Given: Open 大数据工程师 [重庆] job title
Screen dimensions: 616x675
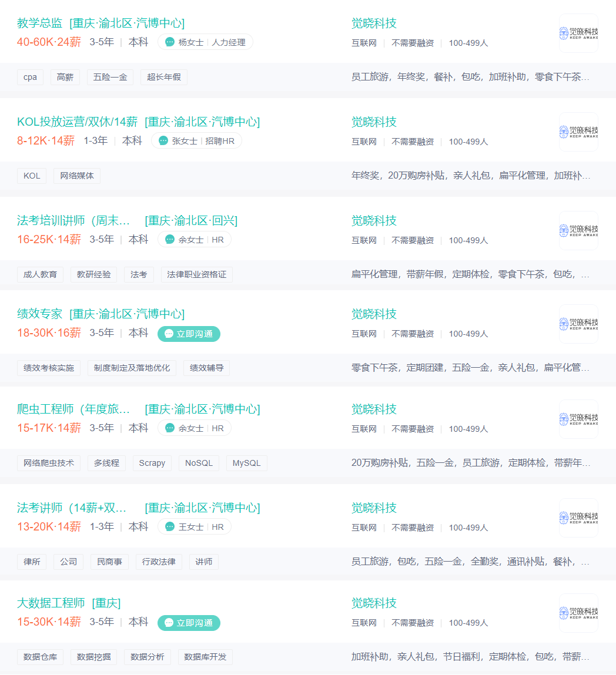Looking at the screenshot, I should [69, 603].
